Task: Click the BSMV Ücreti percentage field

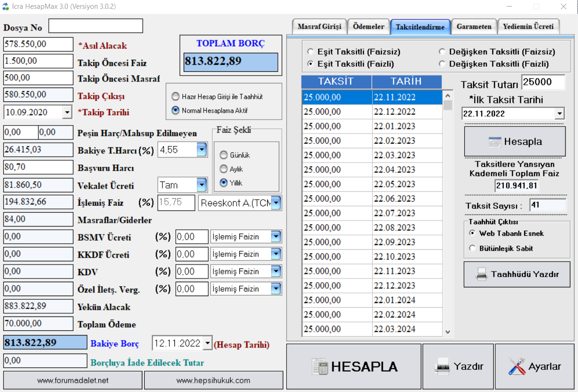Action: 192,237
